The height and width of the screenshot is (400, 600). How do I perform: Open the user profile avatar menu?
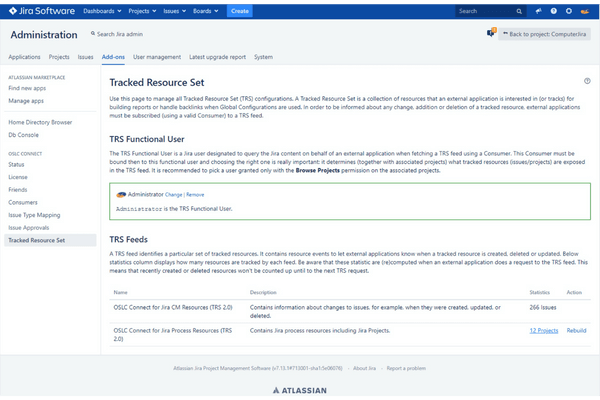click(585, 11)
